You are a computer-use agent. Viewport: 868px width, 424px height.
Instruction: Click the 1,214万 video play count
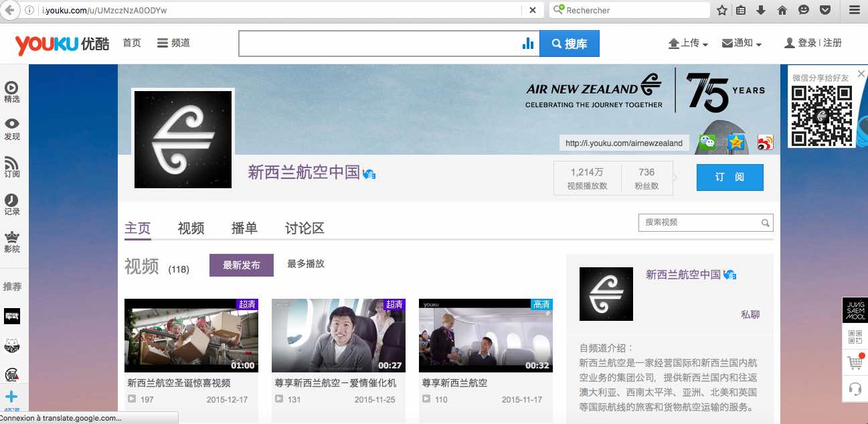click(587, 172)
